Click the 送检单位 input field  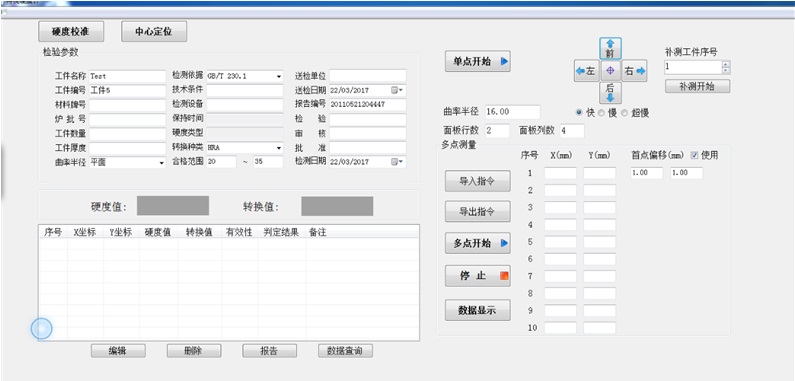tap(368, 76)
